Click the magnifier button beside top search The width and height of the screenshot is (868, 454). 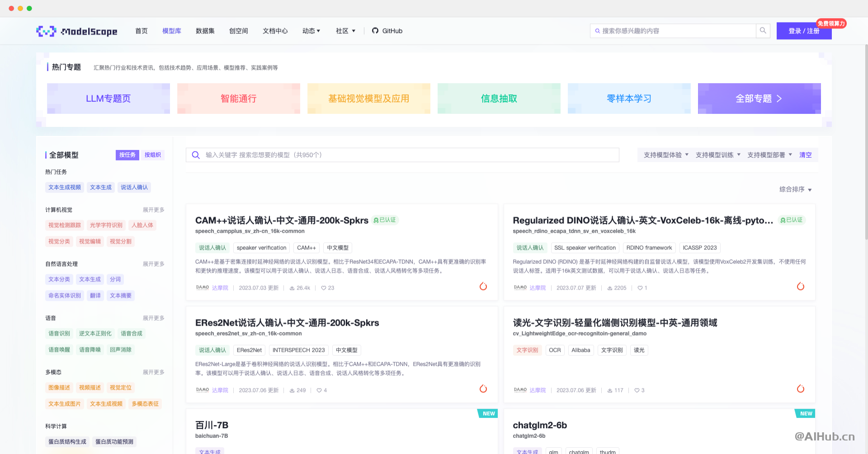coord(763,31)
